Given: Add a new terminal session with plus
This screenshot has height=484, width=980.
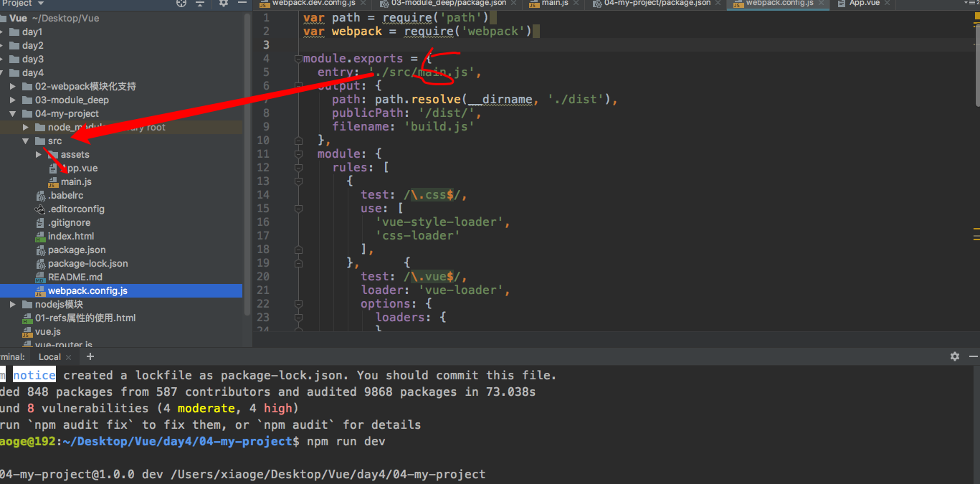Looking at the screenshot, I should pyautogui.click(x=90, y=356).
